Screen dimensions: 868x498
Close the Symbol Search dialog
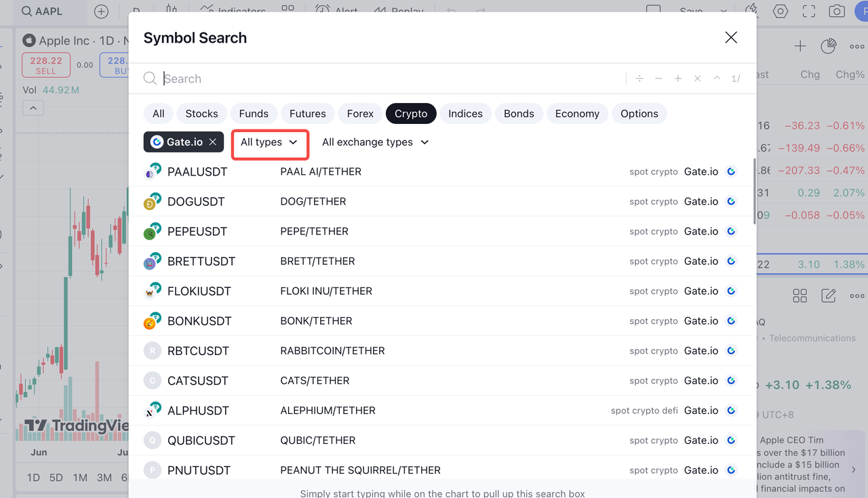coord(730,38)
